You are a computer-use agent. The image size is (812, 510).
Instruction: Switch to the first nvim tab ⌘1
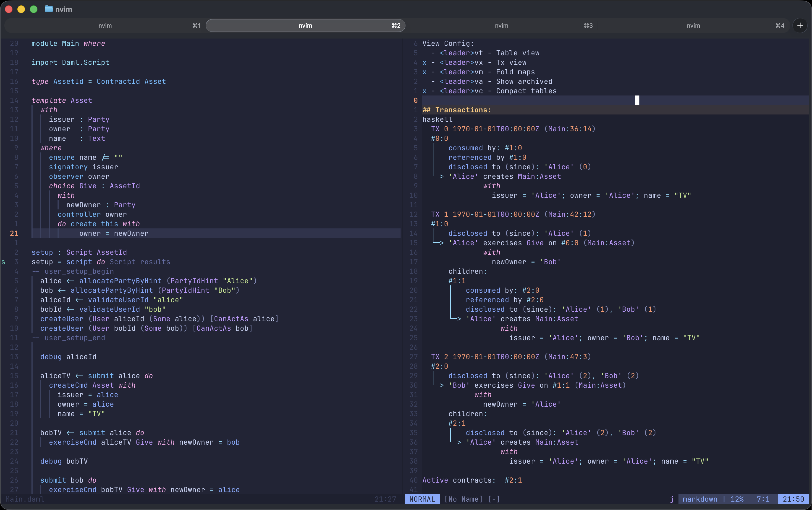click(x=105, y=25)
